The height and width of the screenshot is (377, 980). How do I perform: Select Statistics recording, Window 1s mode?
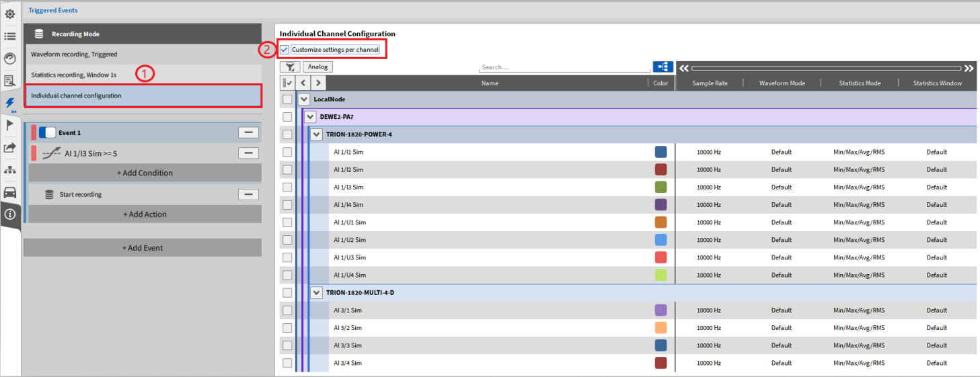pos(74,75)
